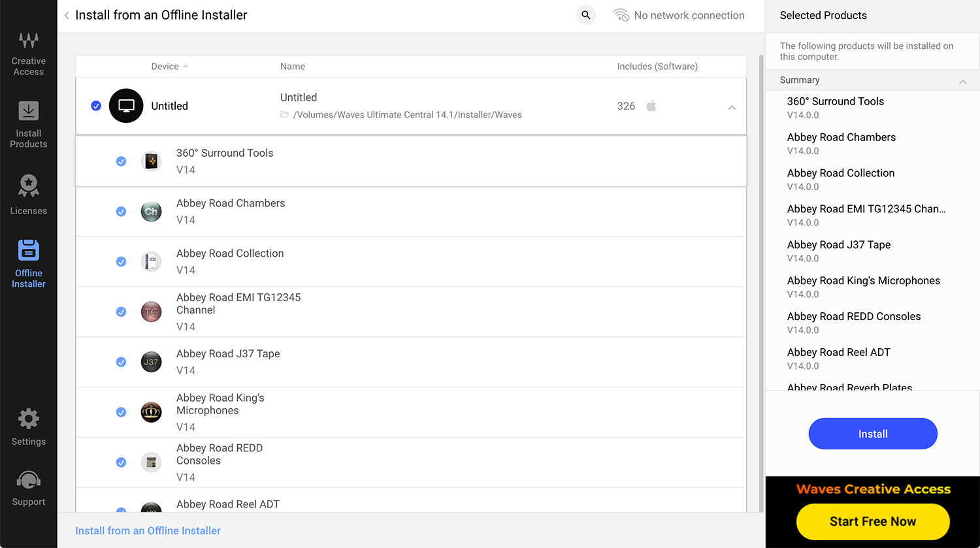The width and height of the screenshot is (980, 548).
Task: Collapse the Summary section
Action: (x=962, y=81)
